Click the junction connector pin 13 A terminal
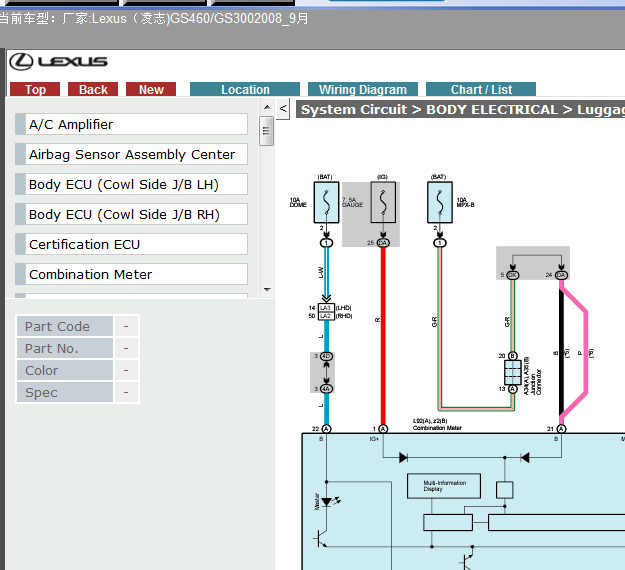 pyautogui.click(x=513, y=389)
